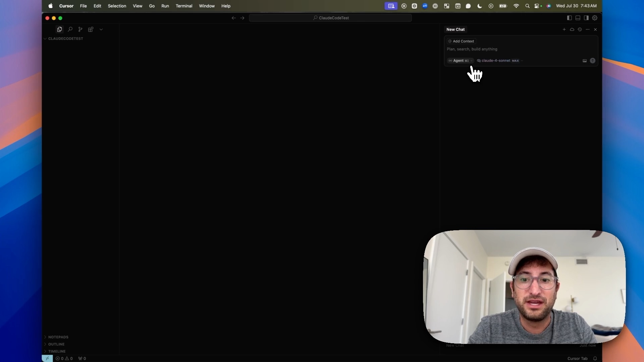Click the date and time clock

pos(576,6)
